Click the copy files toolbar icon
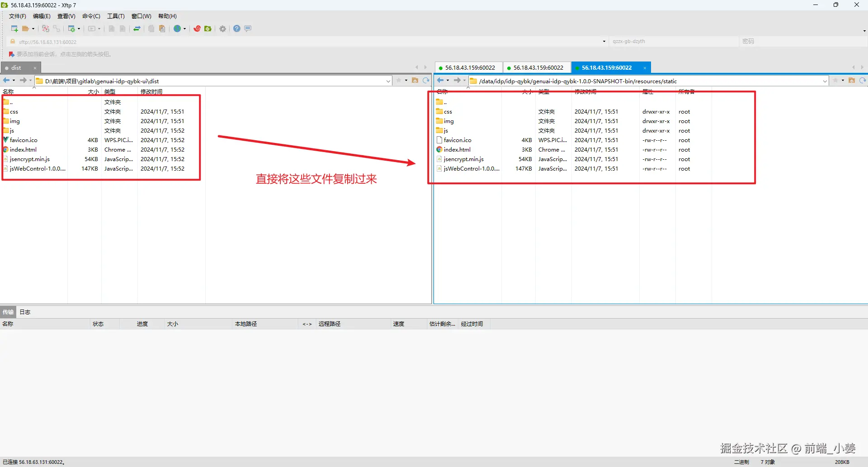 151,29
